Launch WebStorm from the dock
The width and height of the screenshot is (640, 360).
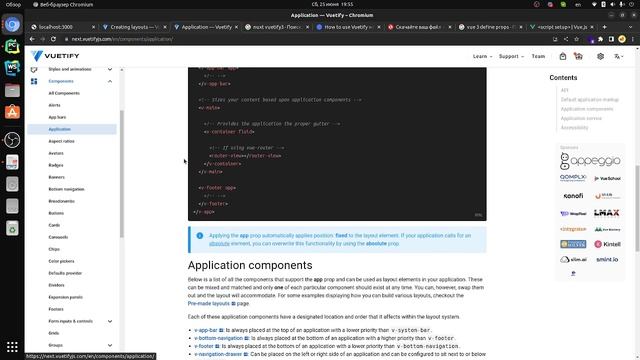pos(12,68)
